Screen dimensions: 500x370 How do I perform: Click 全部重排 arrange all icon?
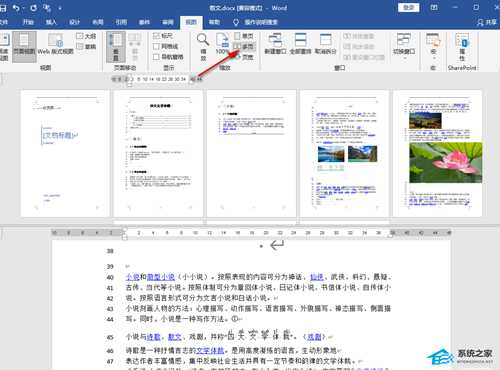pos(300,43)
